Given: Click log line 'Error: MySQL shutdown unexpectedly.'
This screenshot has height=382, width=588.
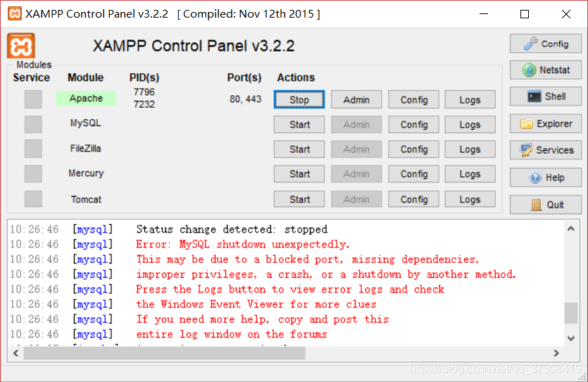Looking at the screenshot, I should 243,245.
